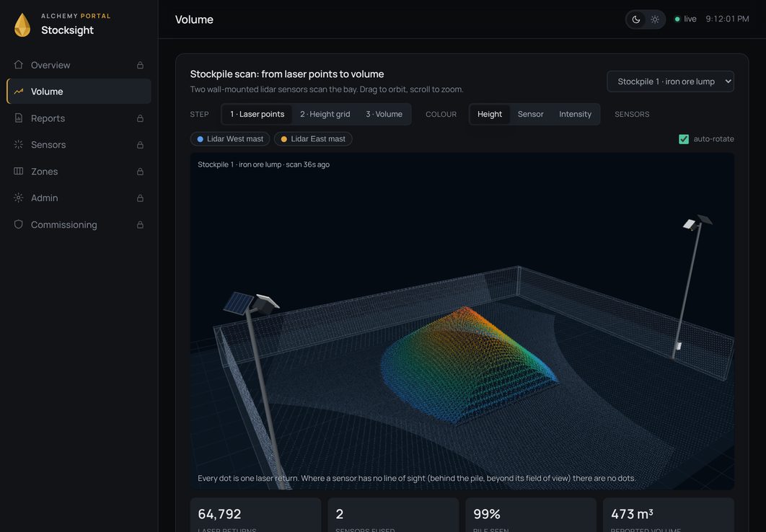Switch to dark mode with moon icon
Image resolution: width=766 pixels, height=532 pixels.
click(x=636, y=19)
